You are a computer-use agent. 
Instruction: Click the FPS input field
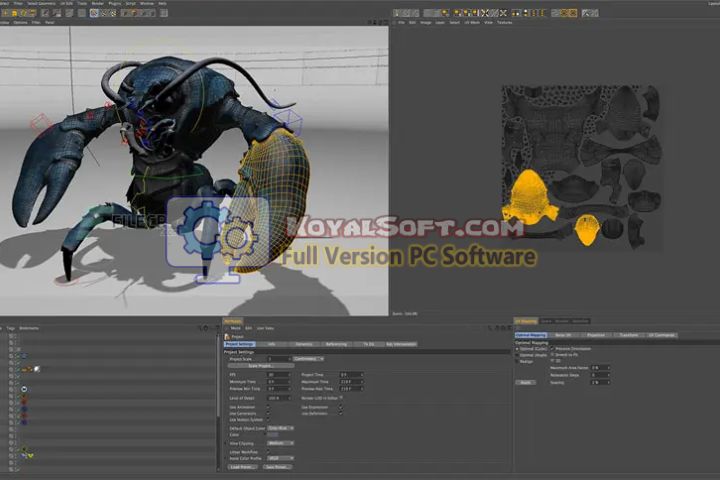[x=279, y=375]
